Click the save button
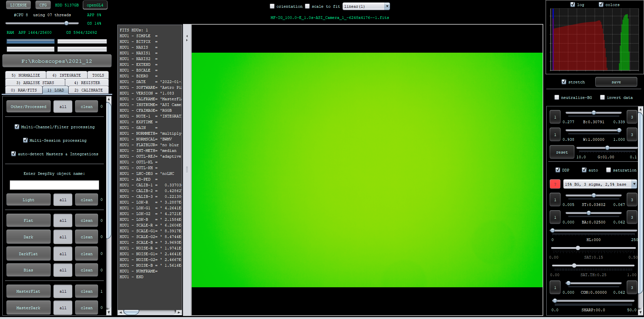Image resolution: width=644 pixels, height=319 pixels. click(616, 82)
